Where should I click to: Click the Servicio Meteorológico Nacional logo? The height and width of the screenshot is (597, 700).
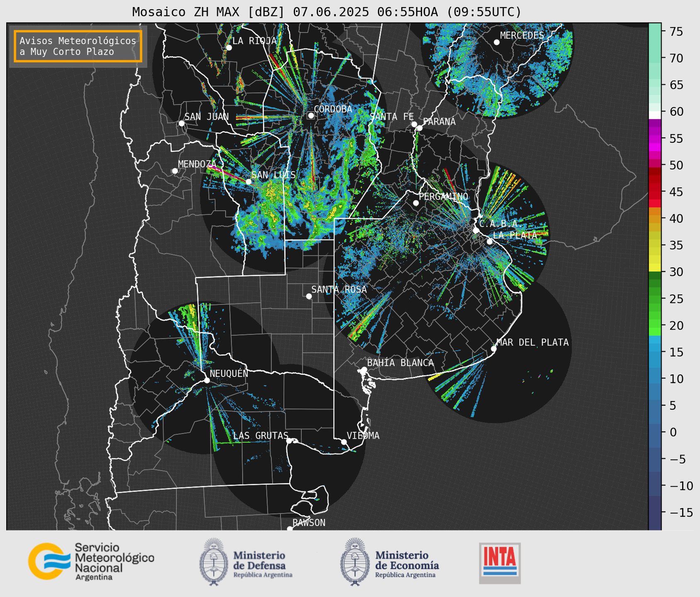coord(91,561)
